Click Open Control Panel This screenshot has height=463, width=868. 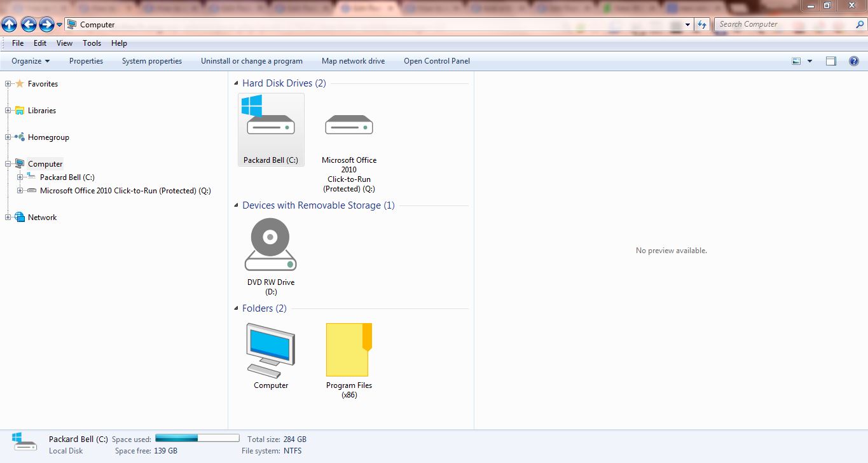(437, 60)
